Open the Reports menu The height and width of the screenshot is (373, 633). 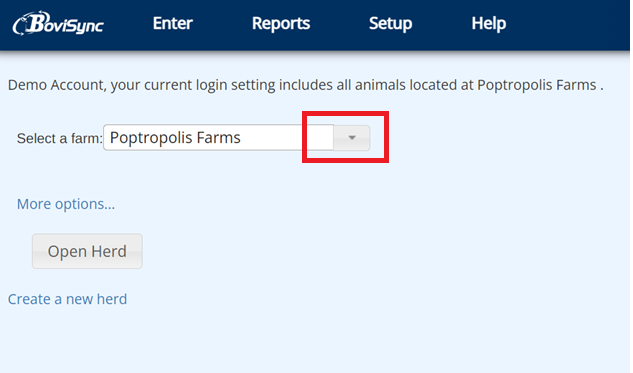(281, 23)
